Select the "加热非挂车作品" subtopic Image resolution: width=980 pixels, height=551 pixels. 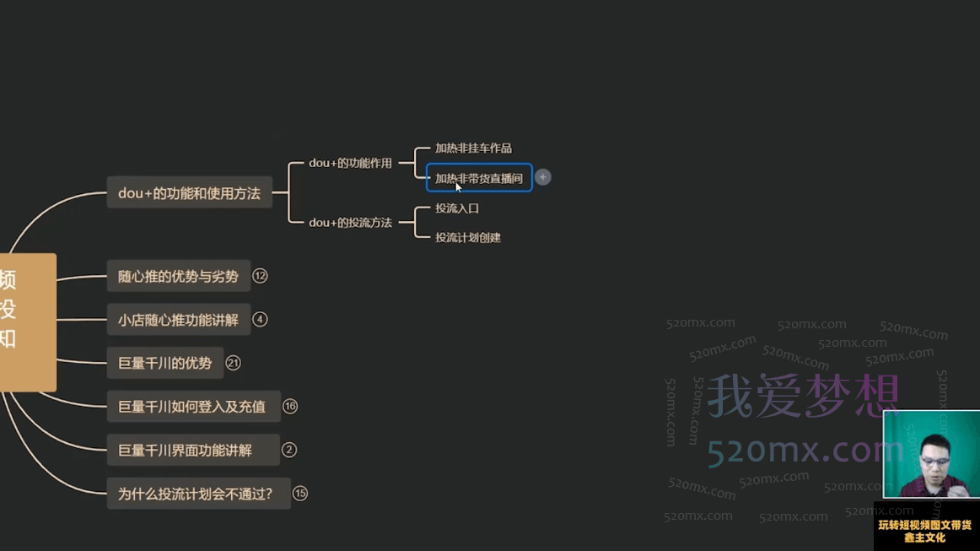(x=472, y=148)
